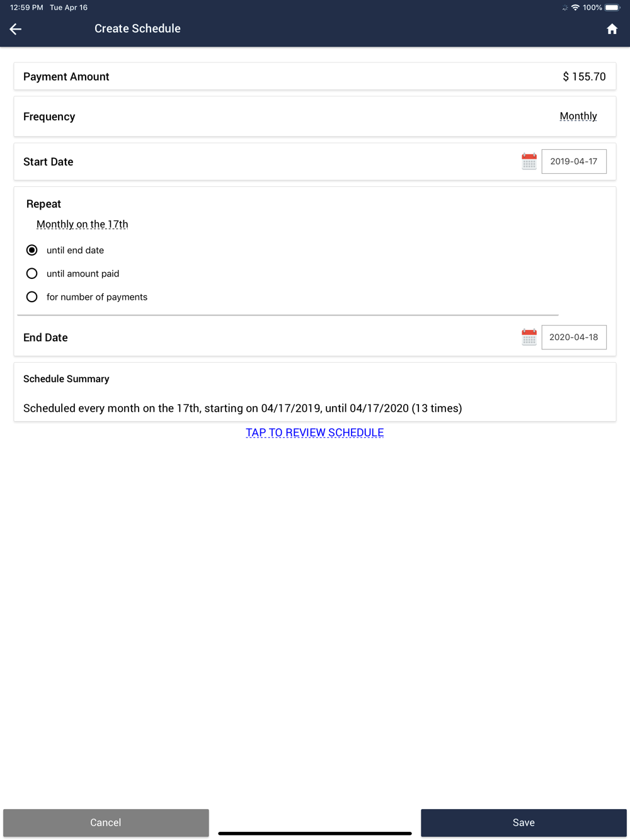Screen dimensions: 630x840
Task: Open the End Date calendar icon
Action: pos(529,337)
